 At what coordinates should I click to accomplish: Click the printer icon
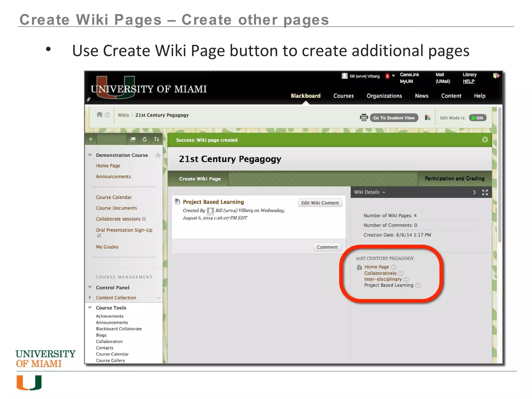click(x=364, y=118)
